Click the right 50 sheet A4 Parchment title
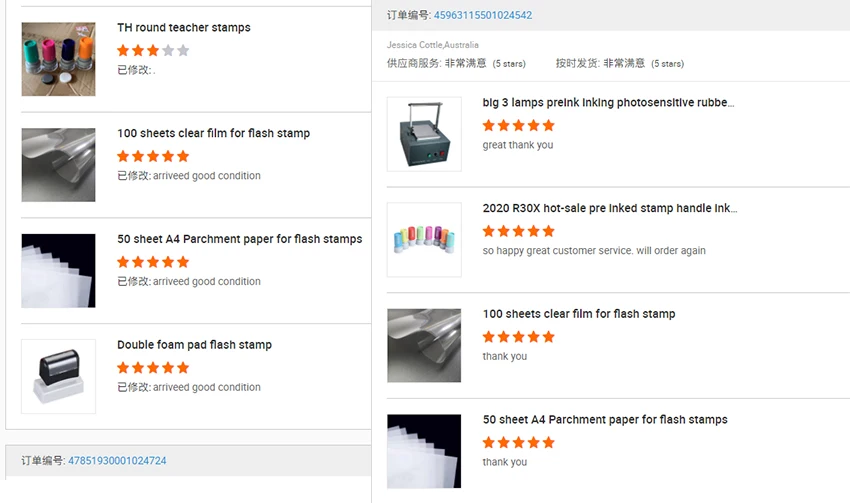 pos(604,420)
